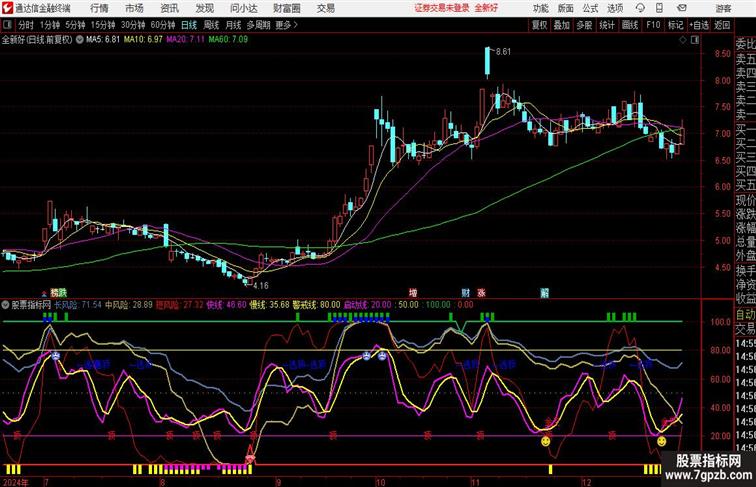Open the 选项 menu

point(615,8)
